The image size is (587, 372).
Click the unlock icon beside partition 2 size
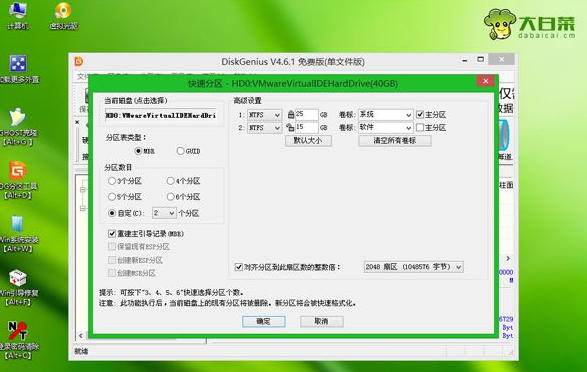click(290, 128)
